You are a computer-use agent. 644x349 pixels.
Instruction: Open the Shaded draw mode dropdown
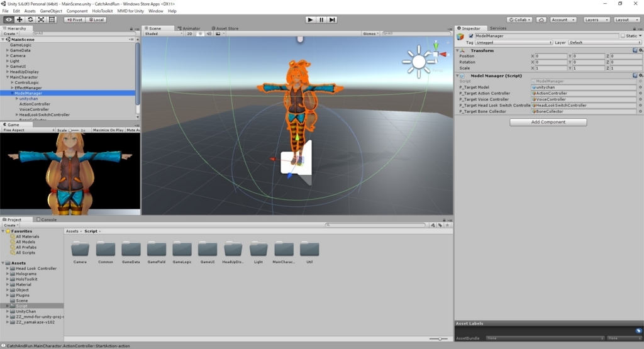164,34
